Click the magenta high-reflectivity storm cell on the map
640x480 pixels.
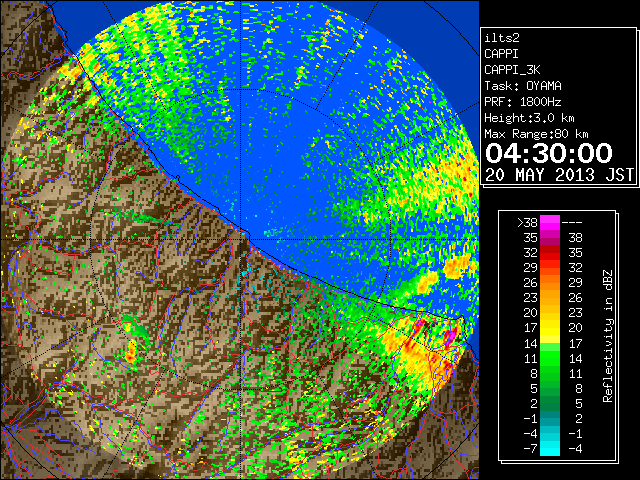tap(449, 337)
